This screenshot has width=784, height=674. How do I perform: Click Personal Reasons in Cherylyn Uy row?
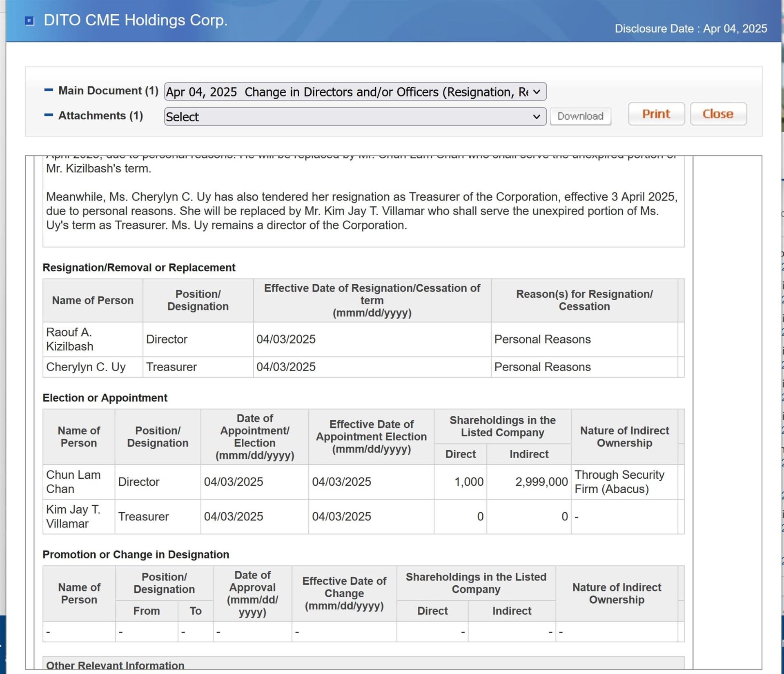tap(542, 367)
